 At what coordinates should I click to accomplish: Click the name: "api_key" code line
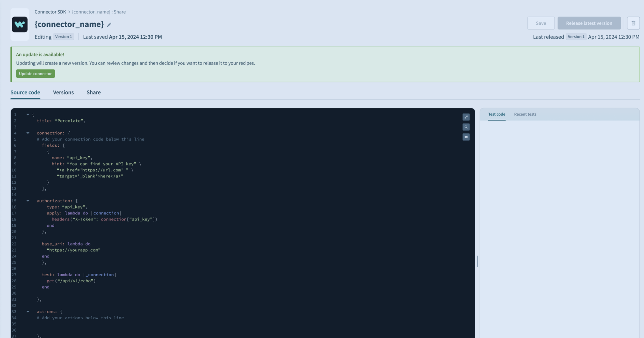(x=72, y=158)
